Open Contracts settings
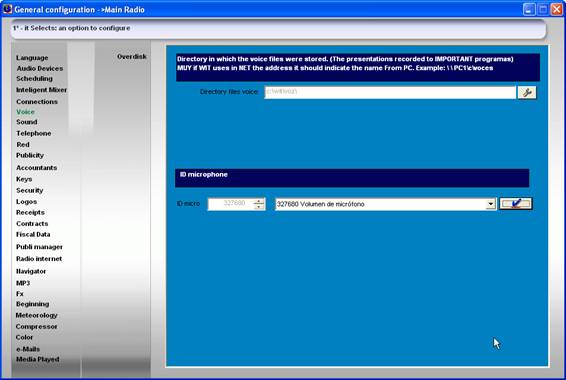The image size is (566, 380). (32, 224)
